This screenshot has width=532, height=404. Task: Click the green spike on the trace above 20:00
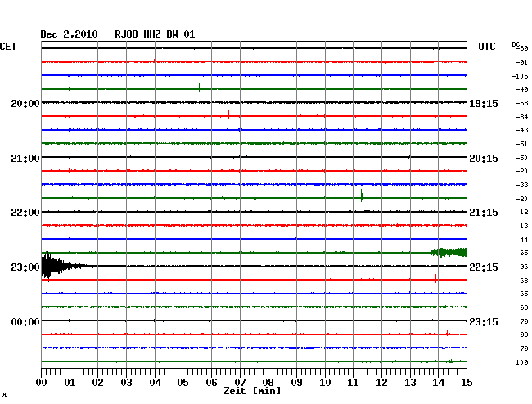(x=200, y=88)
